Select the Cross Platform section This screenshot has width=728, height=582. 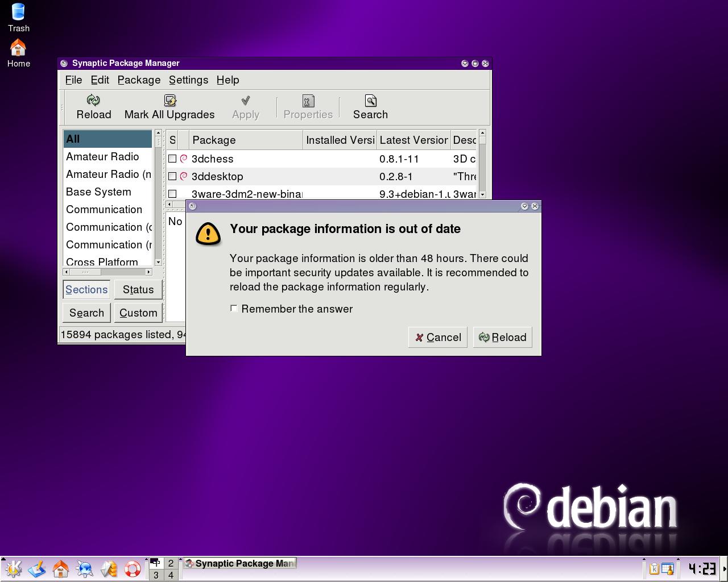(107, 261)
